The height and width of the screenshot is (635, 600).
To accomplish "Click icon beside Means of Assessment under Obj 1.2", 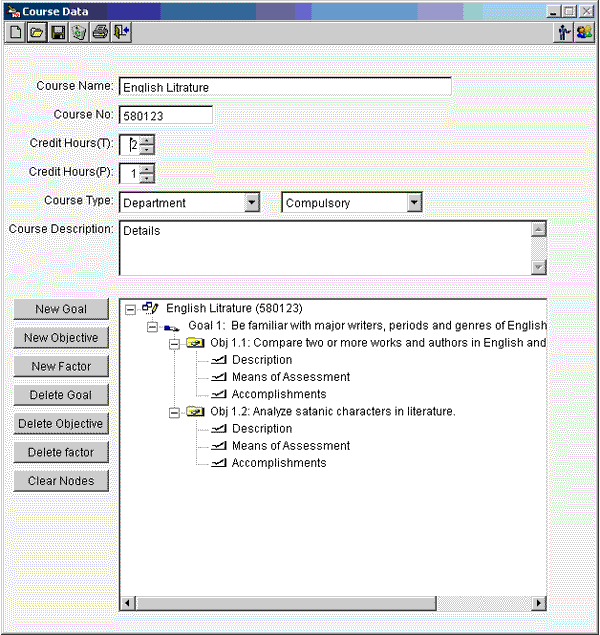I will [219, 446].
